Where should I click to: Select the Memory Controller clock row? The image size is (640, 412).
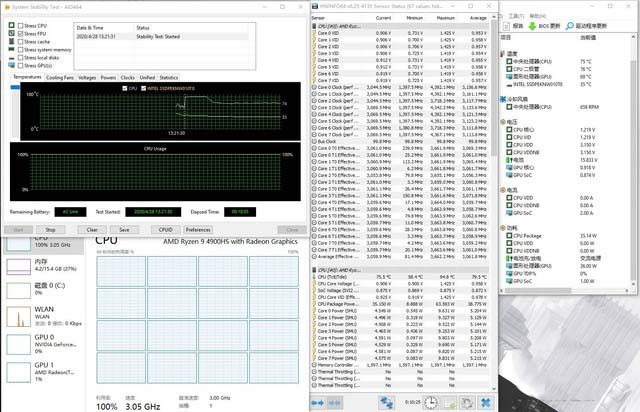click(x=400, y=365)
